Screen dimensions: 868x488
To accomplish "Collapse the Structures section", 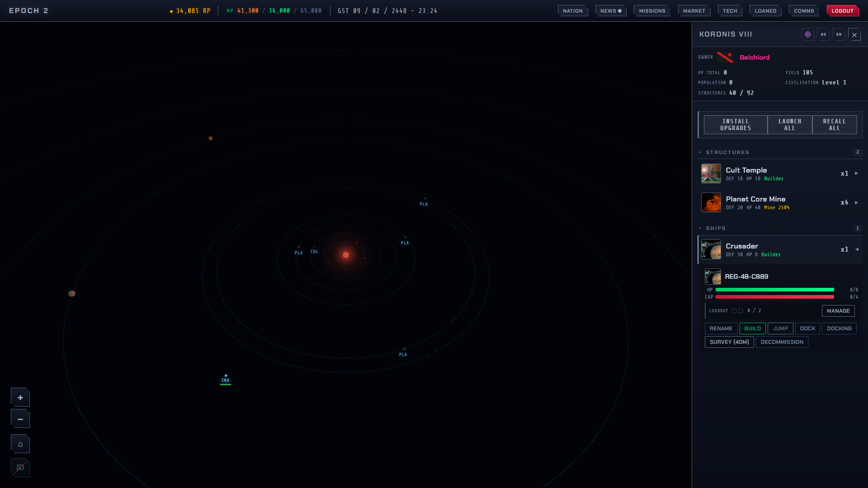I will click(700, 152).
